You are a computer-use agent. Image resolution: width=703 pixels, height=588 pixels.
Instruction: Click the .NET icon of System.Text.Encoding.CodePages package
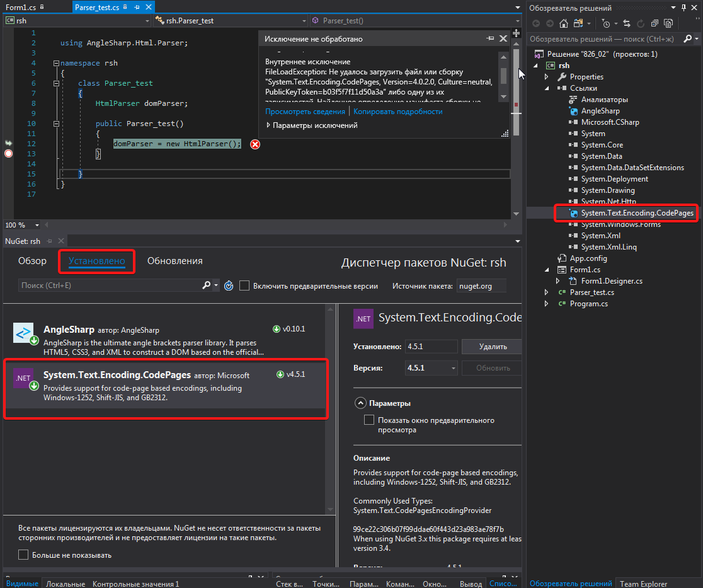point(23,378)
